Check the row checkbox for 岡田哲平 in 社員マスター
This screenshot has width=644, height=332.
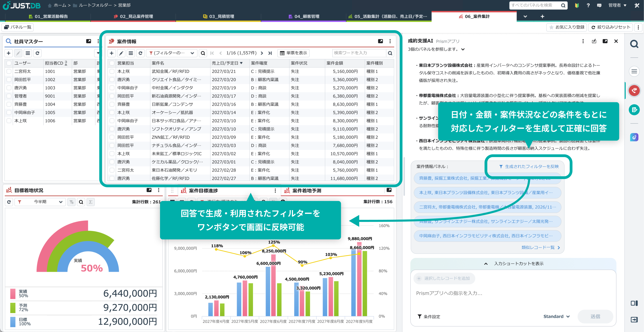tap(9, 80)
